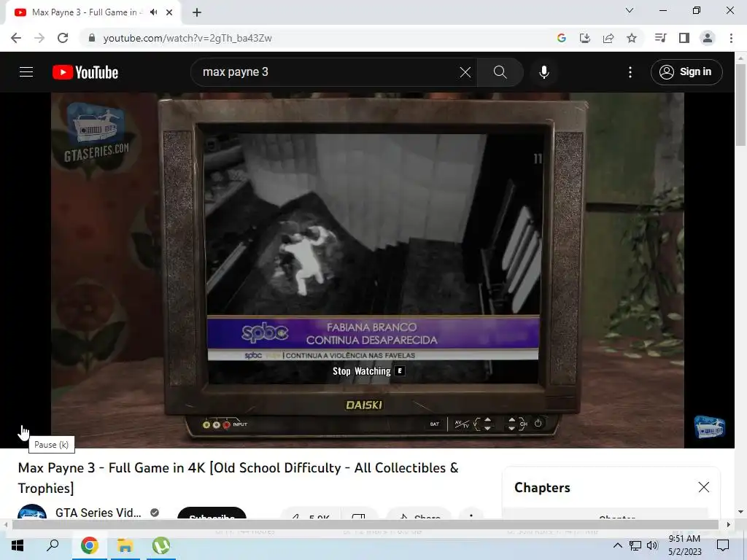Open network status tray icon
This screenshot has width=747, height=560.
pyautogui.click(x=635, y=545)
